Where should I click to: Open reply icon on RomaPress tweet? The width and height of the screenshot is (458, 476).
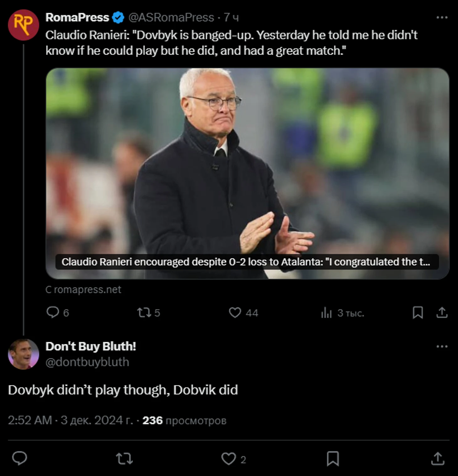click(53, 312)
